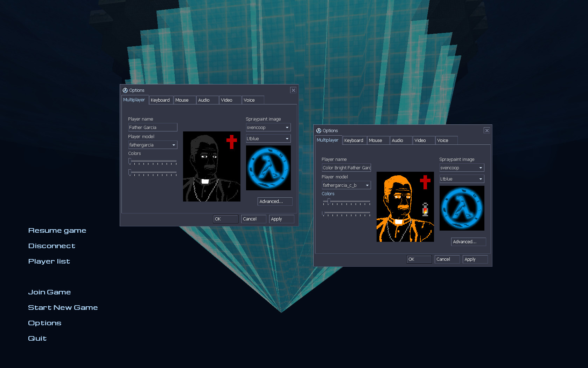This screenshot has height=368, width=588.
Task: Click the lambda spraypaint preview in right dialog
Action: point(462,208)
